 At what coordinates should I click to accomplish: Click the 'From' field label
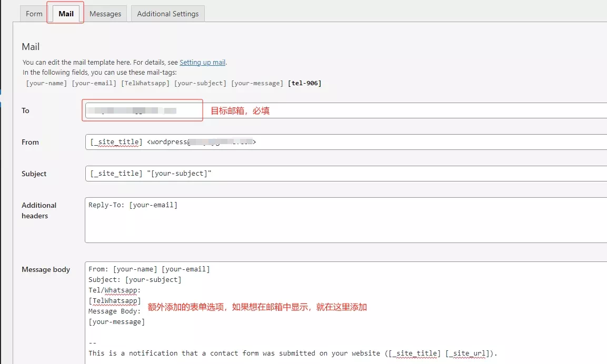coord(30,142)
